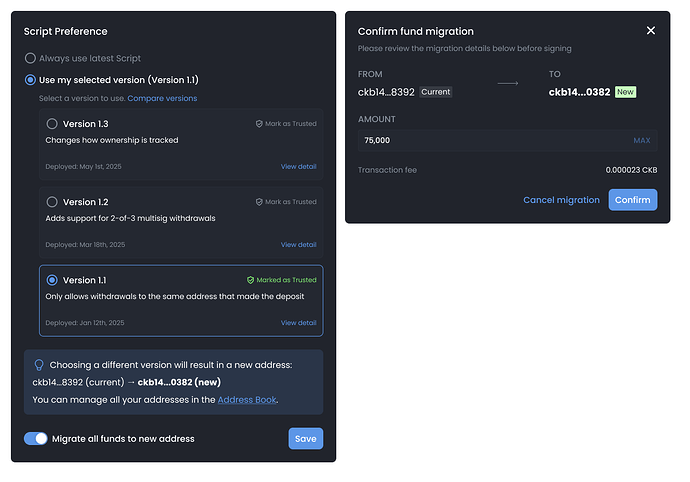Click the green trusted shield on Version 1.1

(x=251, y=280)
